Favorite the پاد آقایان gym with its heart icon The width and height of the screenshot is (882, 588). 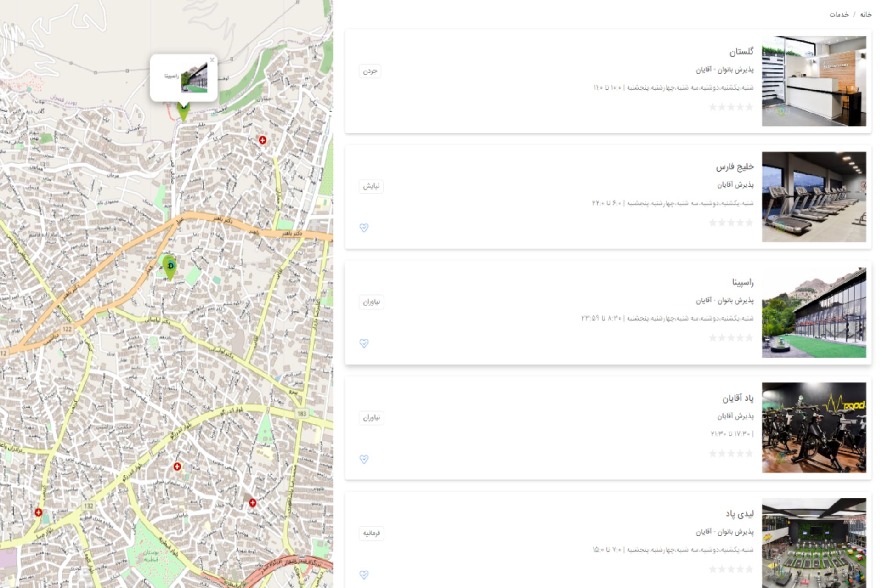pos(364,459)
